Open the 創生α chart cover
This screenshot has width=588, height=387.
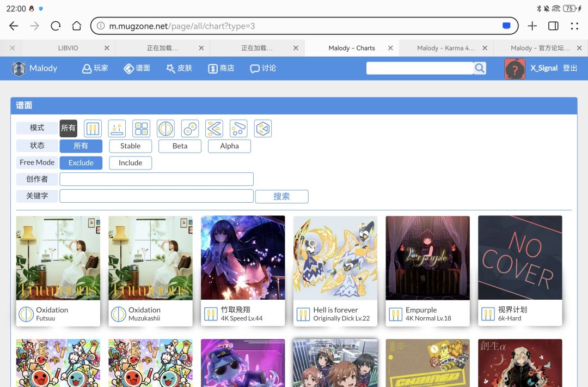[x=520, y=363]
